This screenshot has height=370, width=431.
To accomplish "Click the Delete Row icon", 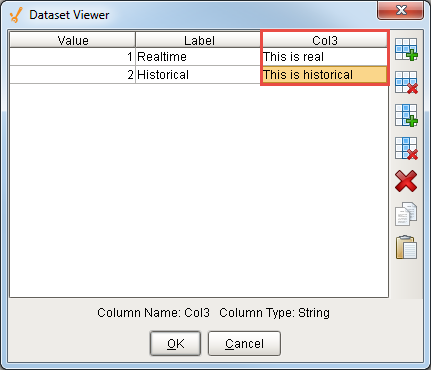I will pos(406,82).
